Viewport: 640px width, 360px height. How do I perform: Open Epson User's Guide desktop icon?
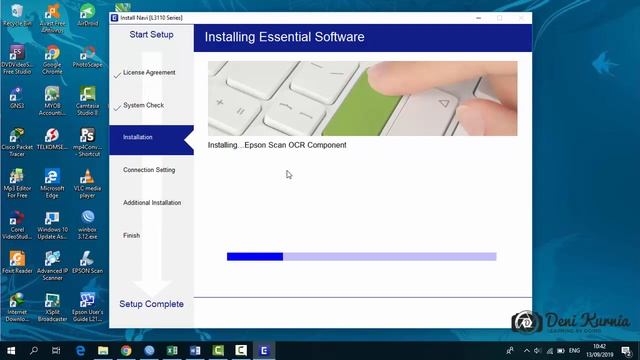coord(87,307)
